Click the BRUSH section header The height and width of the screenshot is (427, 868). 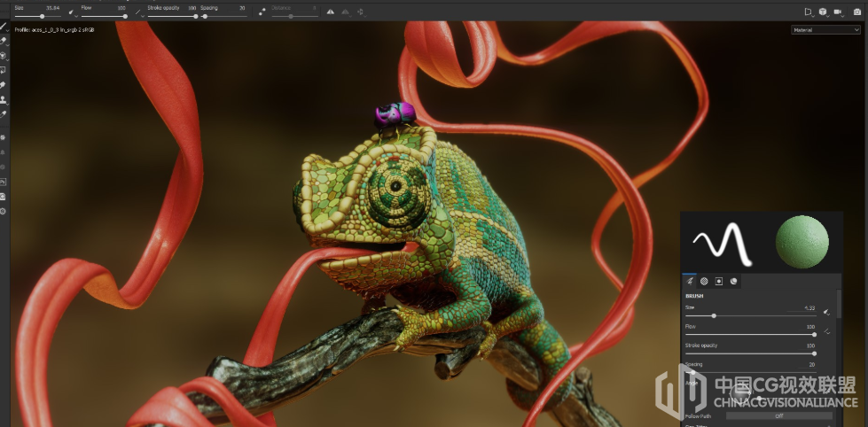pos(694,296)
